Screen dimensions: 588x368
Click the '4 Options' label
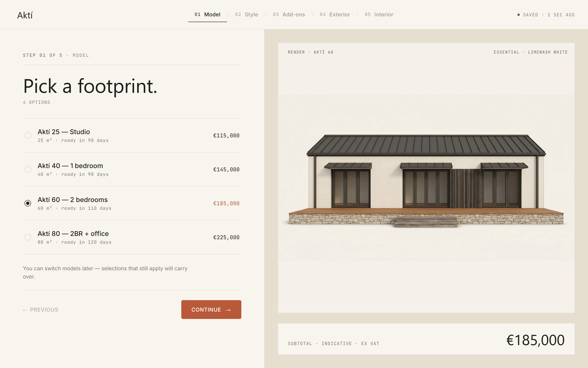(x=37, y=102)
